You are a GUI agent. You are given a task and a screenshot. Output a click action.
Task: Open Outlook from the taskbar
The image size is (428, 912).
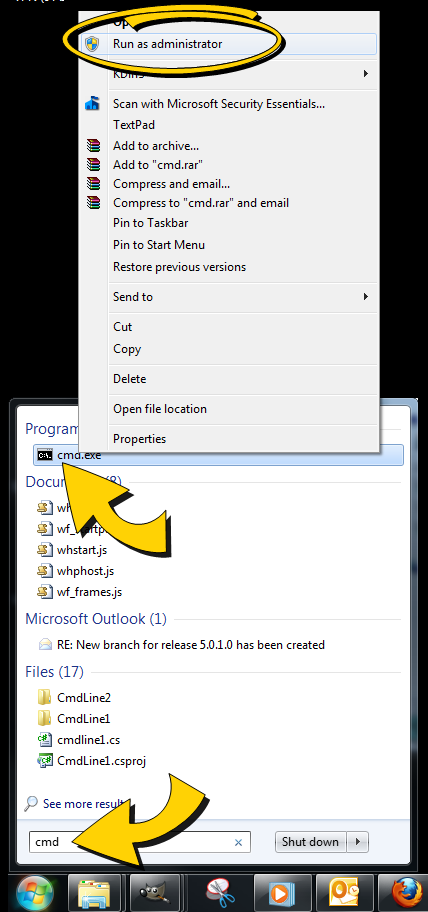coord(343,893)
